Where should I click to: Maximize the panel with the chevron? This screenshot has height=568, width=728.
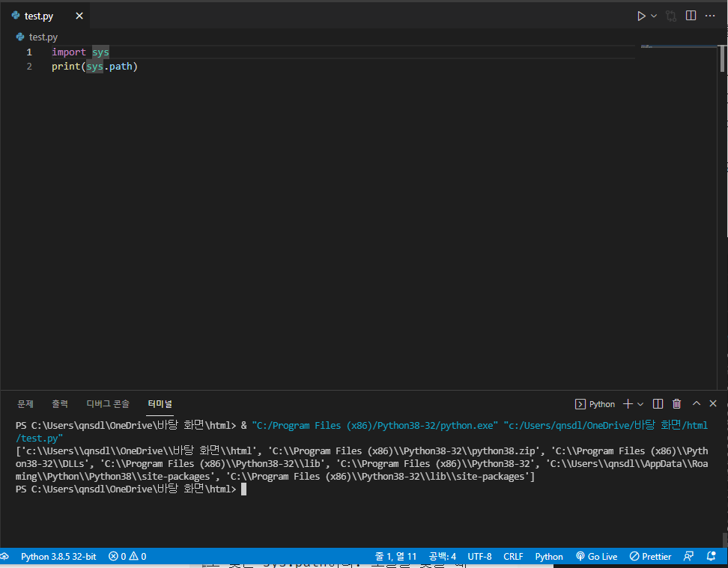(x=695, y=403)
